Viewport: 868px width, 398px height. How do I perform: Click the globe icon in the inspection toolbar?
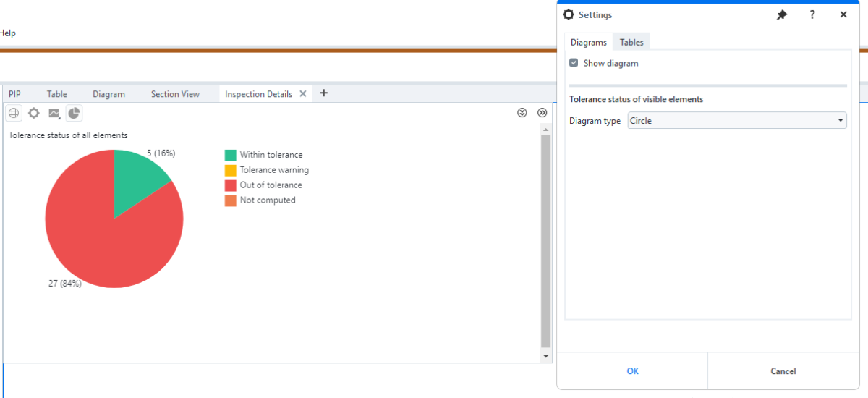click(13, 113)
